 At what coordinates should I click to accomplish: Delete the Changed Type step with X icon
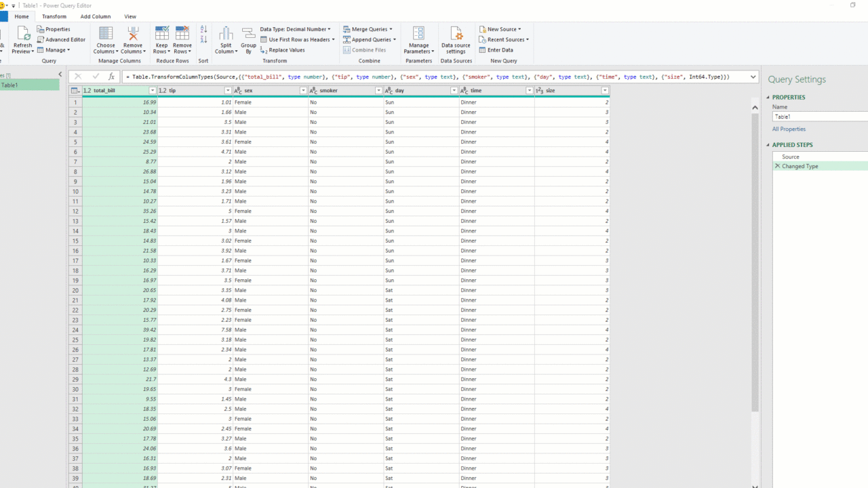pos(777,166)
